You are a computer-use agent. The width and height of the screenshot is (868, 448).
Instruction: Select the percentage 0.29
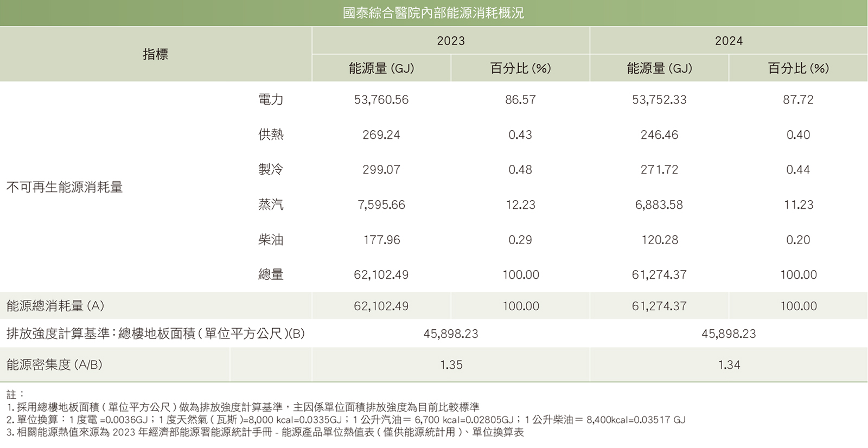point(520,240)
